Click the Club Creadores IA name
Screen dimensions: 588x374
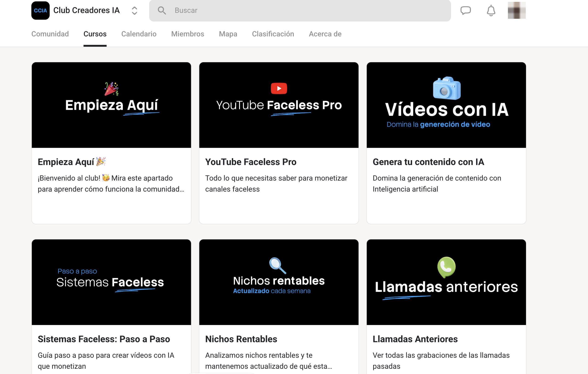tap(86, 11)
